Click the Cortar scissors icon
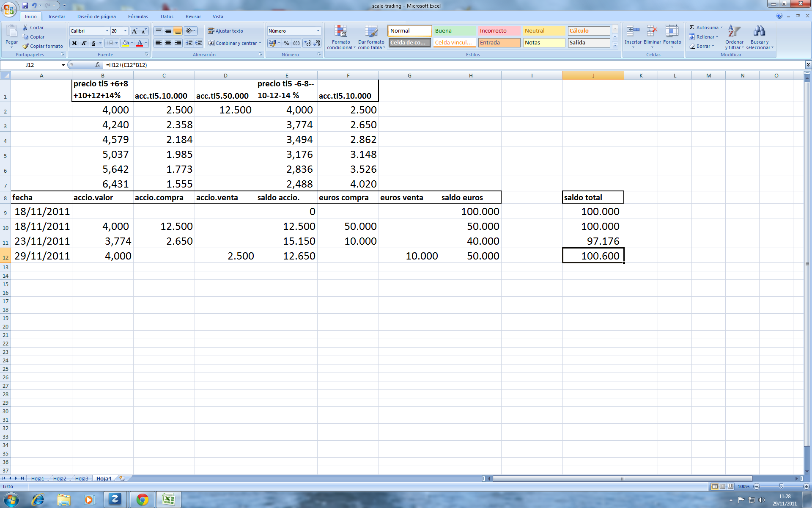The height and width of the screenshot is (508, 812). tap(25, 28)
